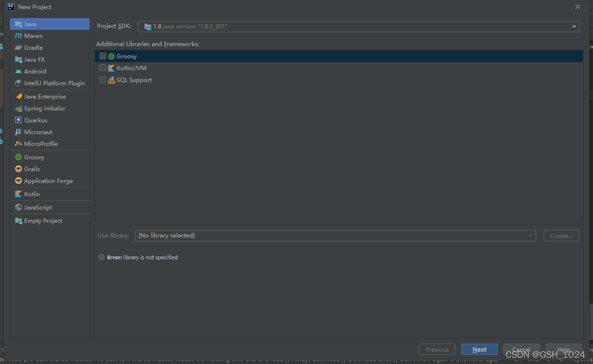This screenshot has height=364, width=593.
Task: Close the New Project dialog
Action: pos(578,7)
